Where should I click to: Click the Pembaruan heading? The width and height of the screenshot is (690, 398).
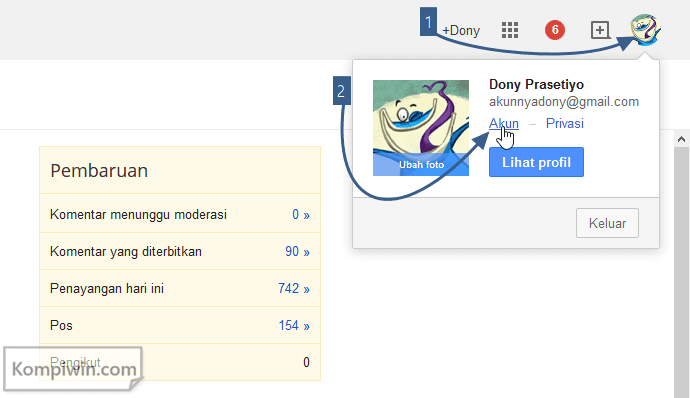pyautogui.click(x=99, y=171)
